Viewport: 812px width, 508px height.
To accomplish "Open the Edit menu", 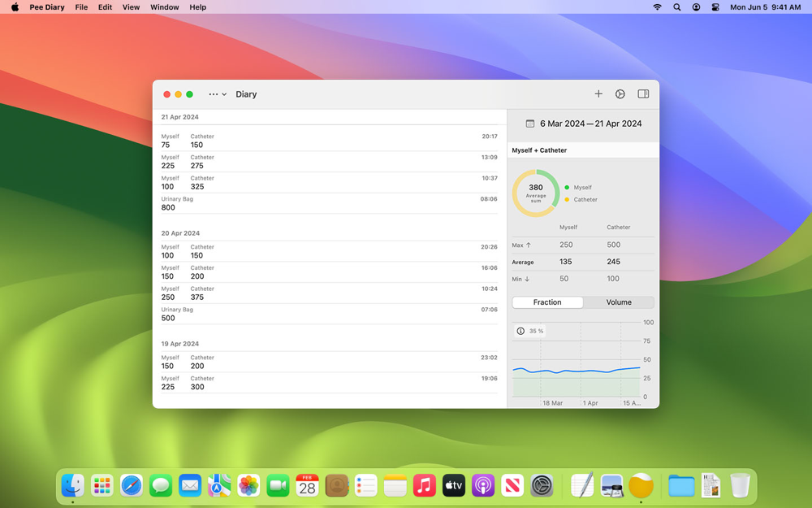I will point(105,7).
